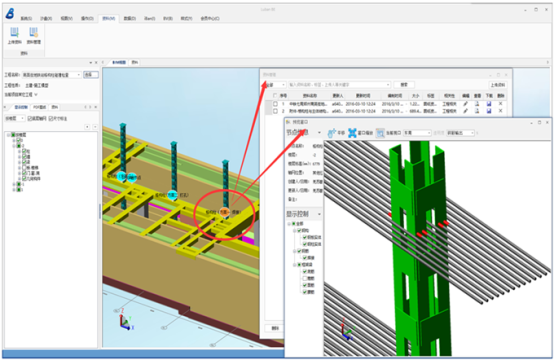Screen dimensions: 554x360
Task: Click the upload button in document manager
Action: (497, 85)
